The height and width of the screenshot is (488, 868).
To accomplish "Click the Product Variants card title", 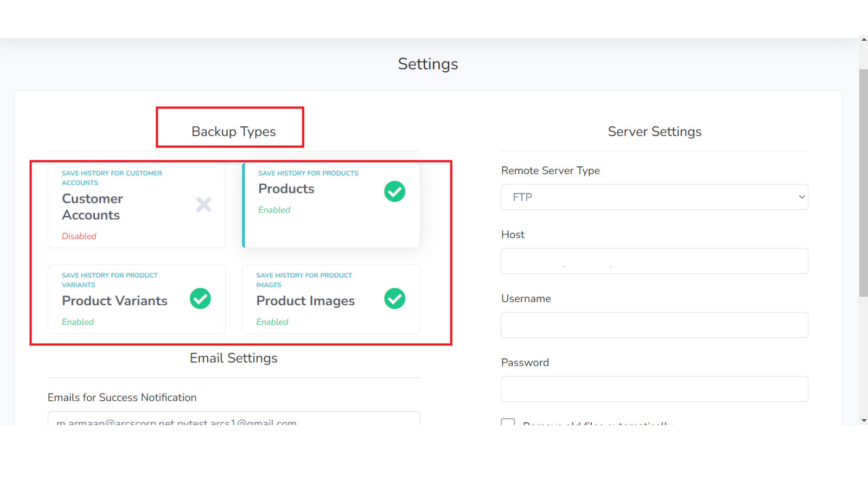I will (x=114, y=301).
